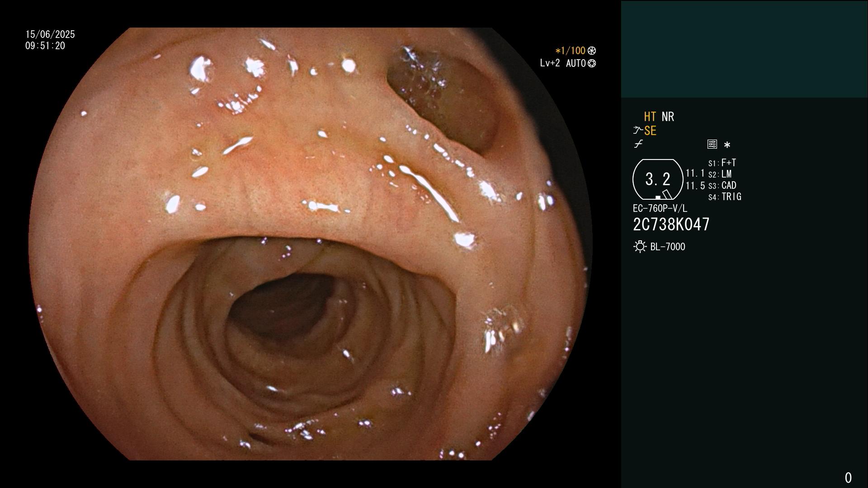Click the S2: LM switch assignment
The width and height of the screenshot is (868, 488).
[x=720, y=174]
